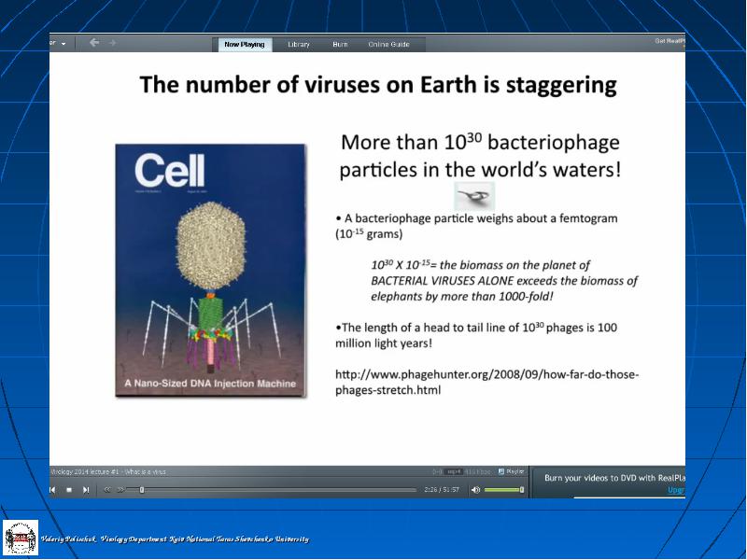This screenshot has width=747, height=560.
Task: Click the Upgrade link in DVD ad
Action: [x=676, y=489]
